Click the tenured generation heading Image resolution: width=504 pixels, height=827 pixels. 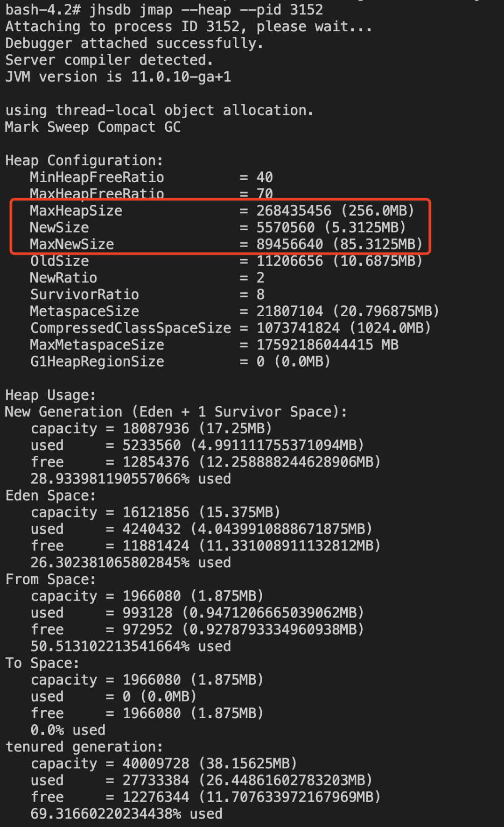(84, 747)
